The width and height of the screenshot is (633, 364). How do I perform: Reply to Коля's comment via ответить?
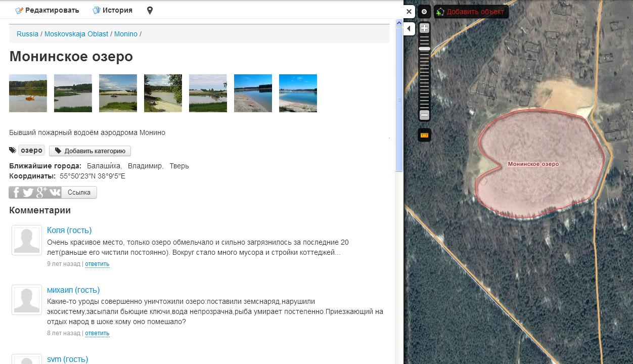[x=97, y=264]
